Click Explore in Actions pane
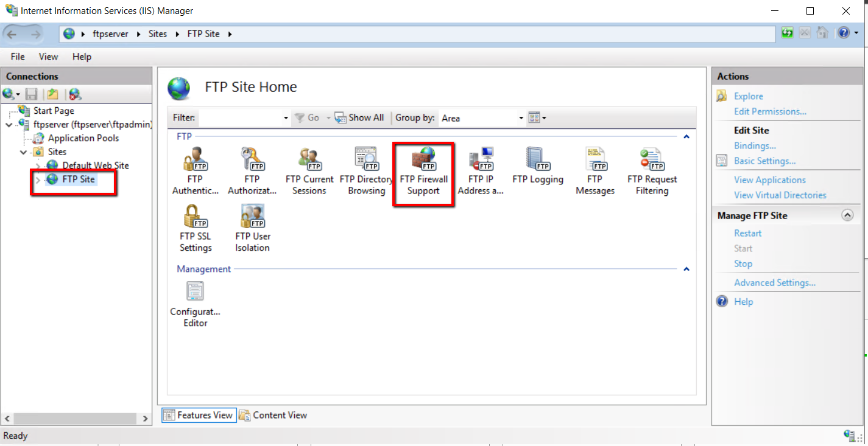This screenshot has width=868, height=446. (749, 96)
